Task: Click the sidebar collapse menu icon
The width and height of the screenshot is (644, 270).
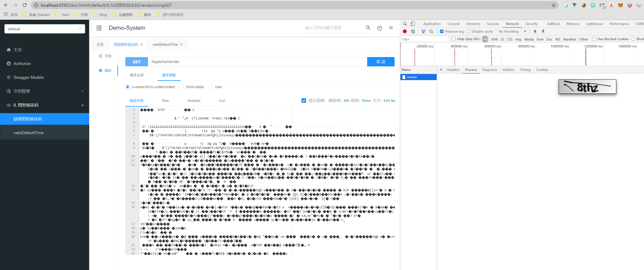Action: point(99,28)
